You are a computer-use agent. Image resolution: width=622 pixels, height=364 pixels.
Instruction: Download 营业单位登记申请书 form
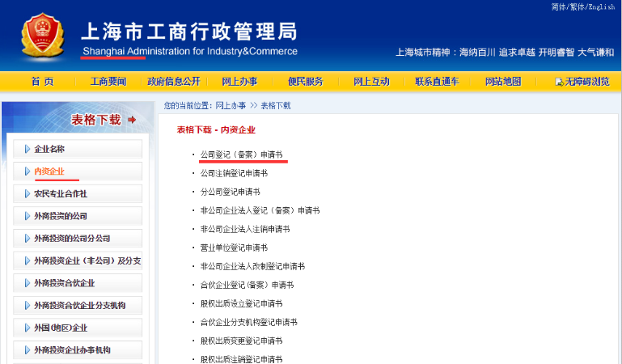click(x=234, y=248)
